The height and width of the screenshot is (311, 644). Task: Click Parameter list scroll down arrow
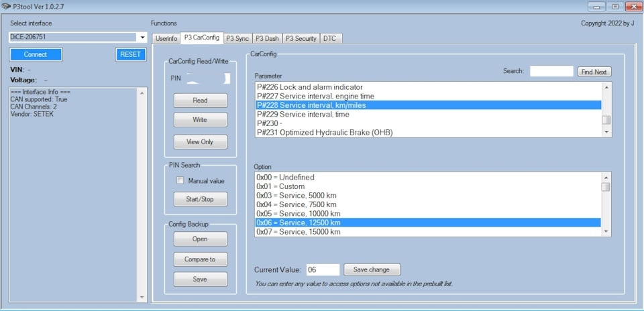coord(606,132)
